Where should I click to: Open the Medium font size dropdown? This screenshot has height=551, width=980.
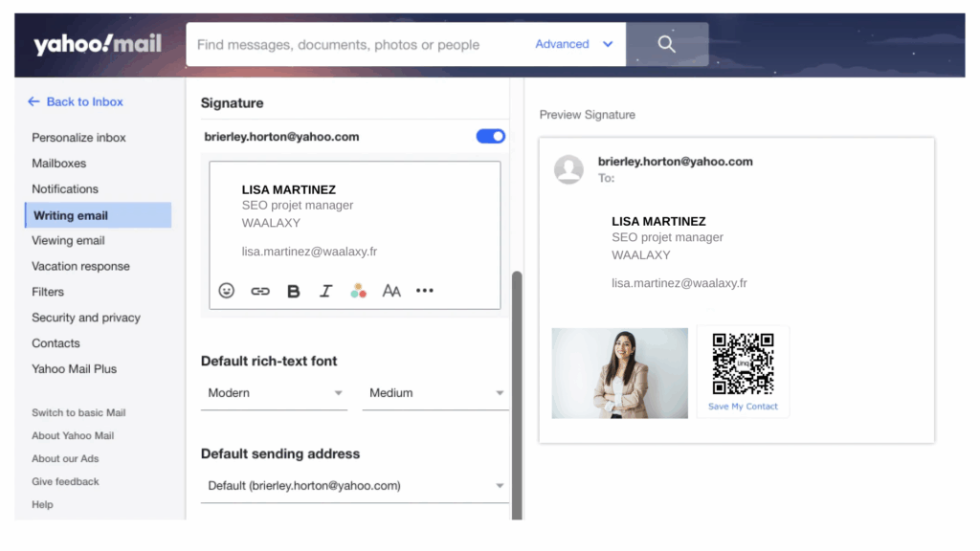434,392
